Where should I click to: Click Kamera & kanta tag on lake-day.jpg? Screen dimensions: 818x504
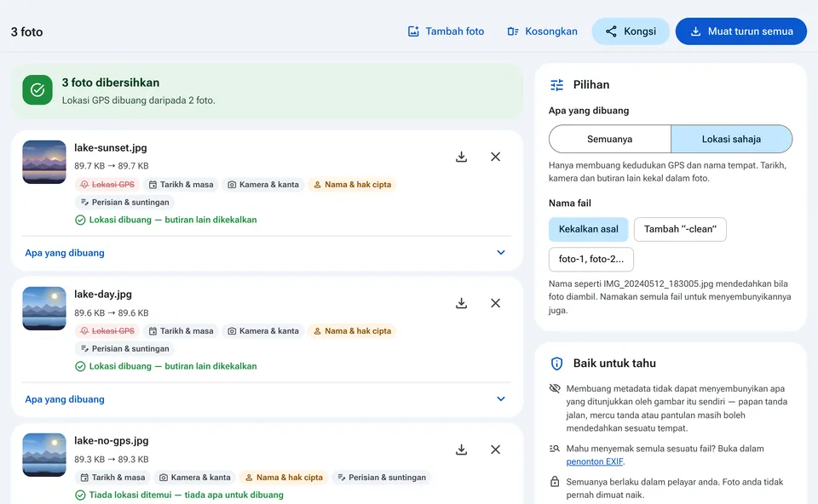(x=263, y=331)
